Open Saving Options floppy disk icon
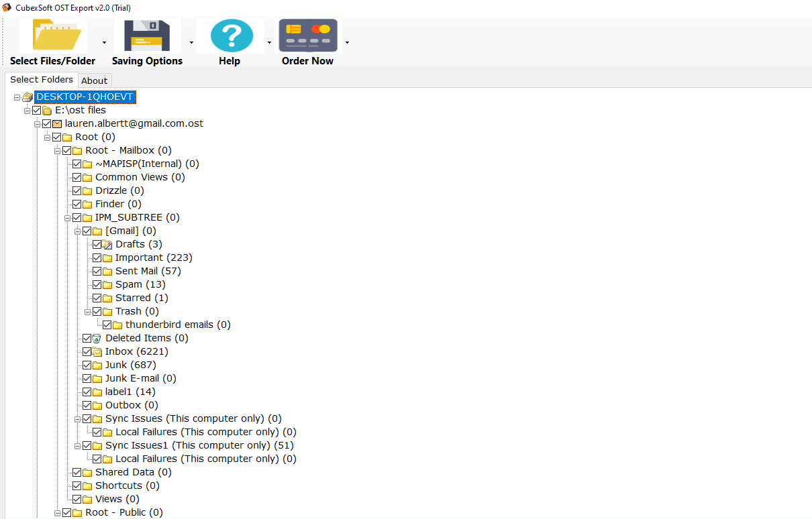Image resolution: width=812 pixels, height=519 pixels. click(147, 36)
